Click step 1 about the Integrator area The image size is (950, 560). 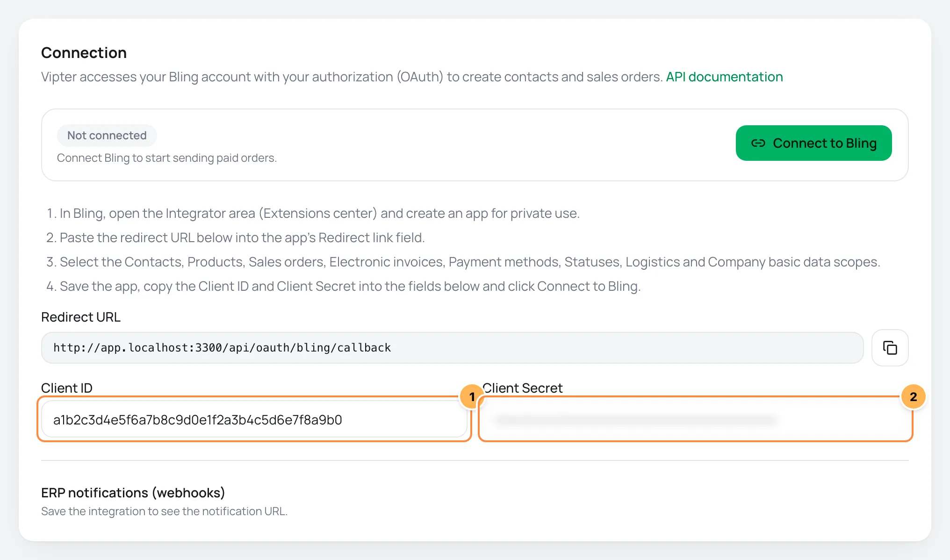coord(313,213)
